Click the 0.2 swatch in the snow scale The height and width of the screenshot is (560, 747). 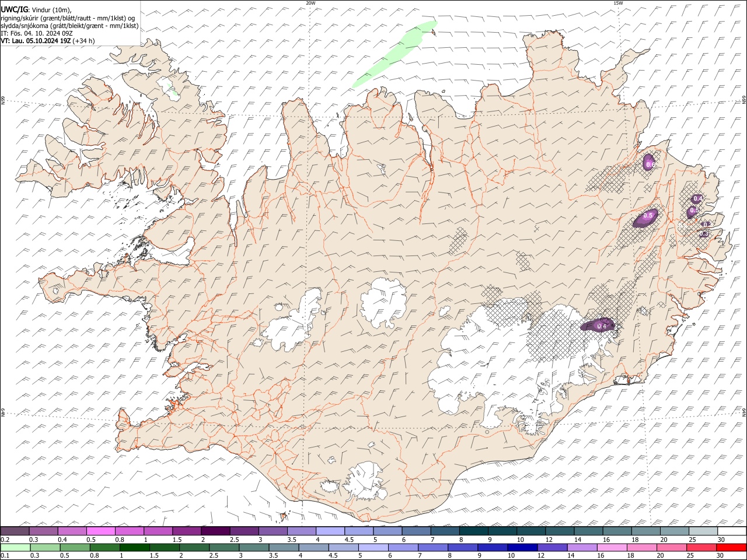pyautogui.click(x=15, y=531)
